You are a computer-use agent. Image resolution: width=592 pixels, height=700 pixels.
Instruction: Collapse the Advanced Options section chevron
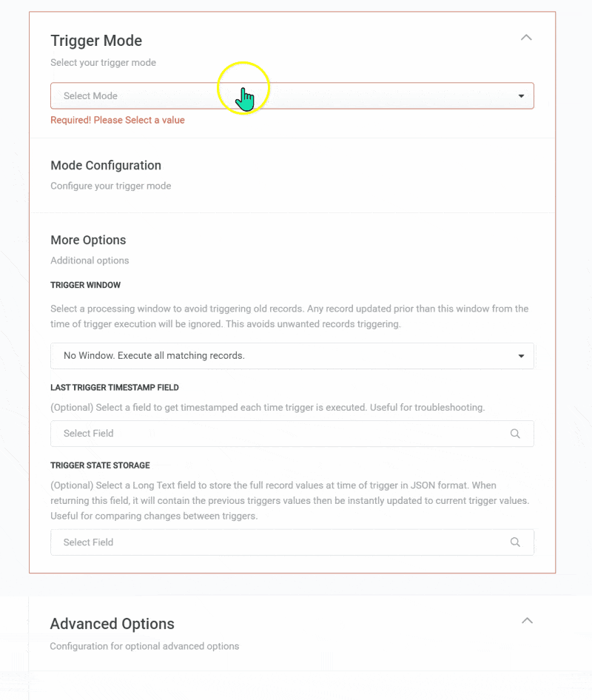pyautogui.click(x=527, y=621)
